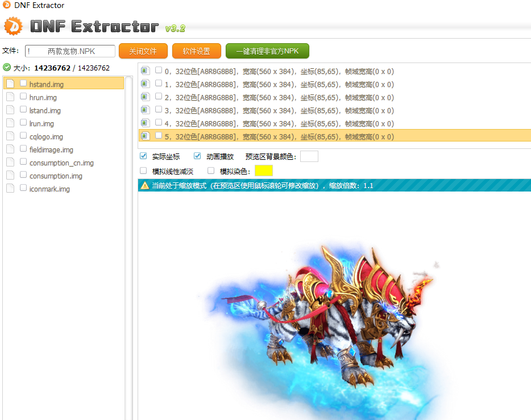
Task: Click the file icon beside hstand.img
Action: point(10,84)
